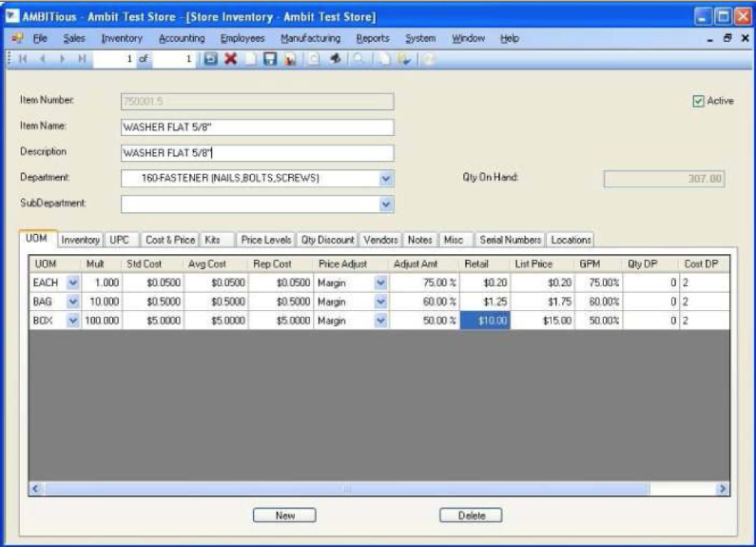Click into the Item Name field
This screenshot has height=547, width=756.
257,127
